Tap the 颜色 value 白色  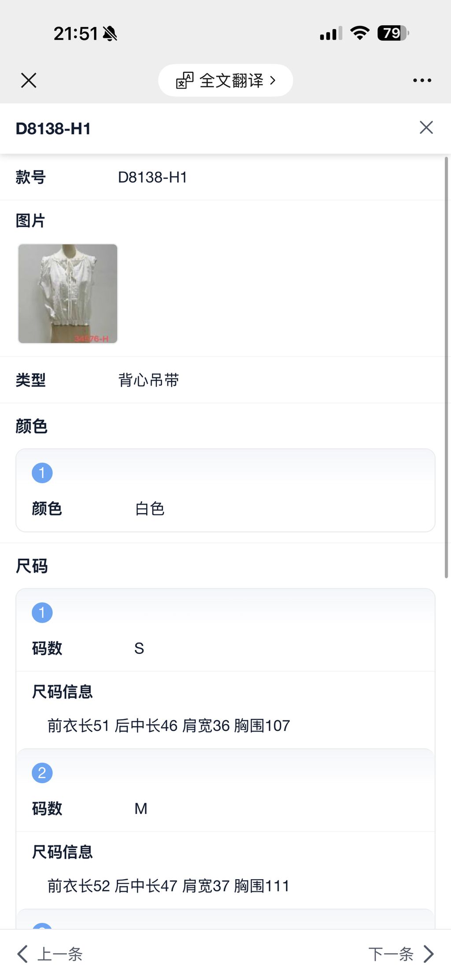click(x=150, y=508)
